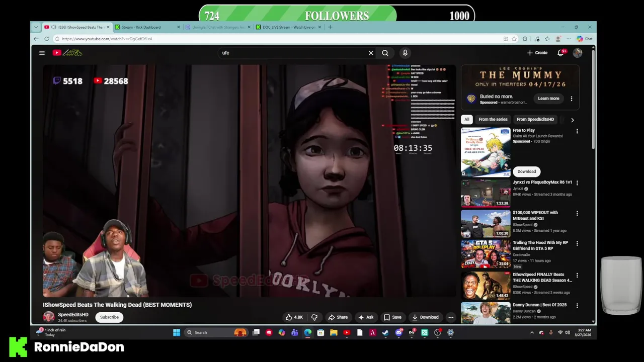Open the YouTube hamburger guide menu
Screen dimensions: 644x362
click(42, 53)
